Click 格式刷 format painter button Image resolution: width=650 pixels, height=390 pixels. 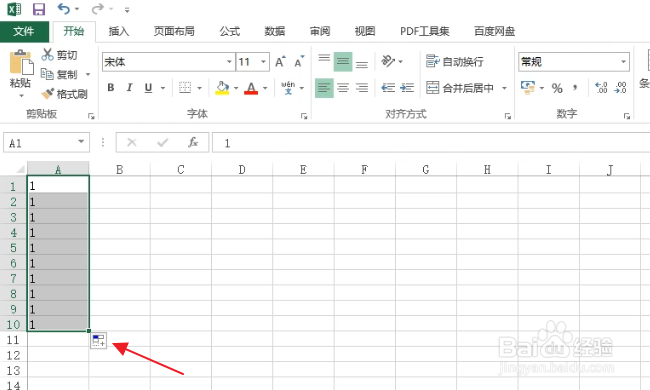[65, 94]
